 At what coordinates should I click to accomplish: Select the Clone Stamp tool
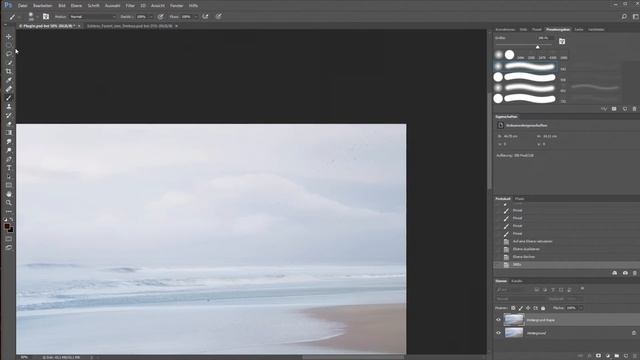[9, 107]
